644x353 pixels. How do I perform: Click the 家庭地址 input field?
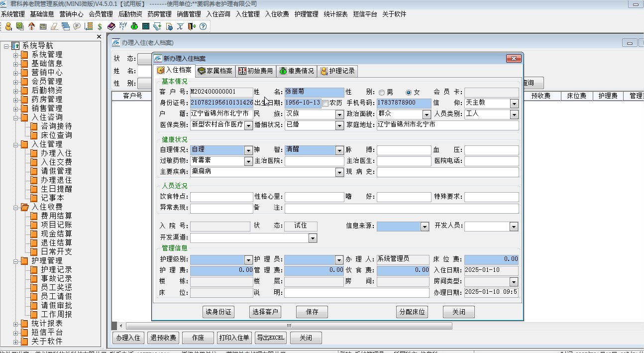[x=447, y=124]
